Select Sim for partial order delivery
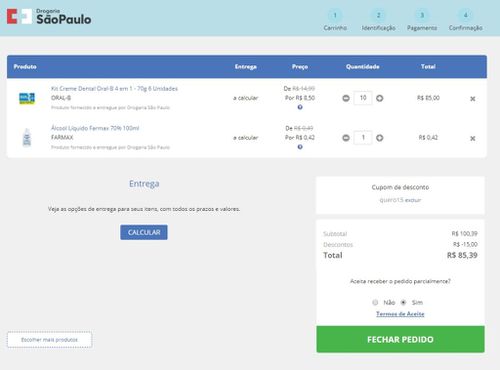Viewport: 500px width, 370px height. point(403,303)
